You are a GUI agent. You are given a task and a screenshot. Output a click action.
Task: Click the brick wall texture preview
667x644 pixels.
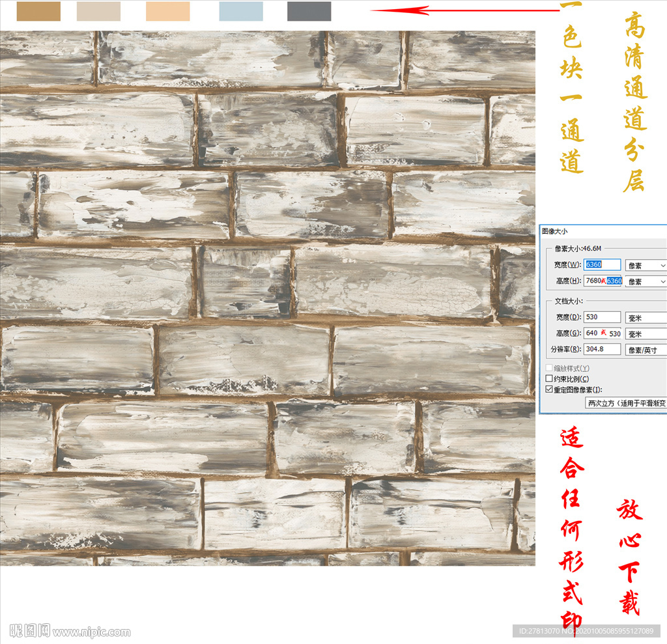point(267,298)
